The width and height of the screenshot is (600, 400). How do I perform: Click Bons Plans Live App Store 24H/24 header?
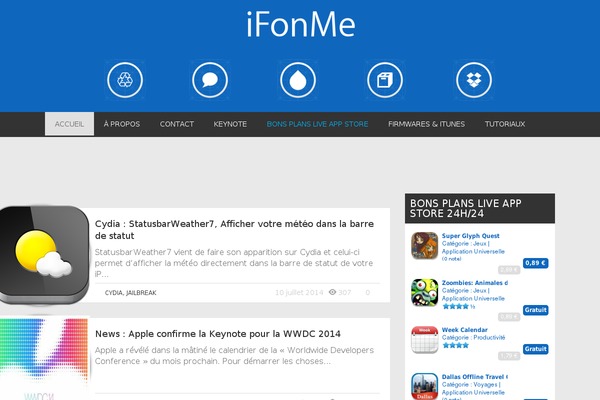point(480,208)
